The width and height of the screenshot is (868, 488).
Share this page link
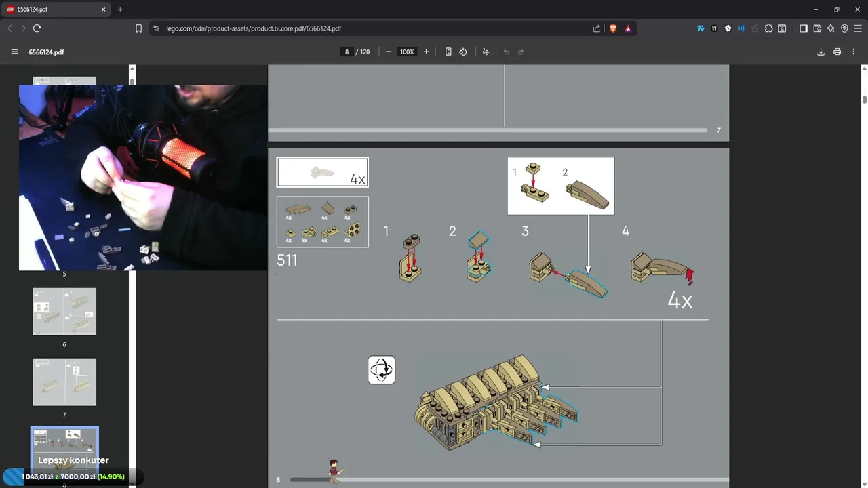pyautogui.click(x=597, y=28)
